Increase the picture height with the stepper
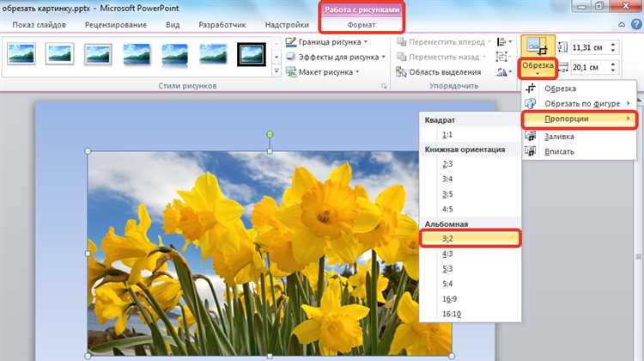Screen dimensions: 644x361 (x=613, y=45)
